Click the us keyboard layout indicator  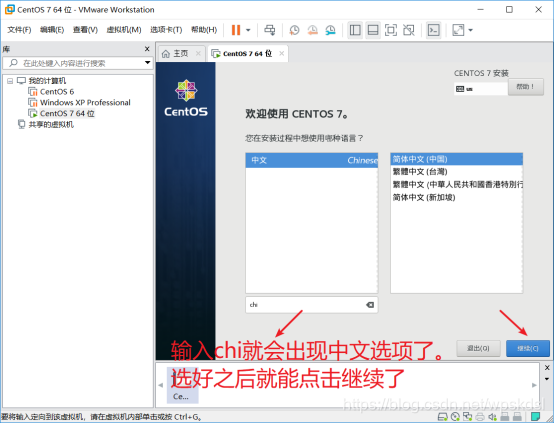click(x=481, y=89)
